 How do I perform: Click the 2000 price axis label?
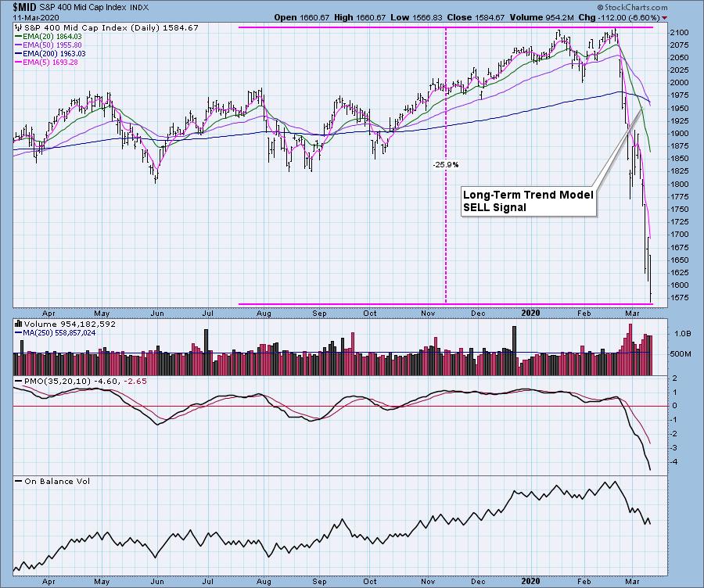pos(679,83)
